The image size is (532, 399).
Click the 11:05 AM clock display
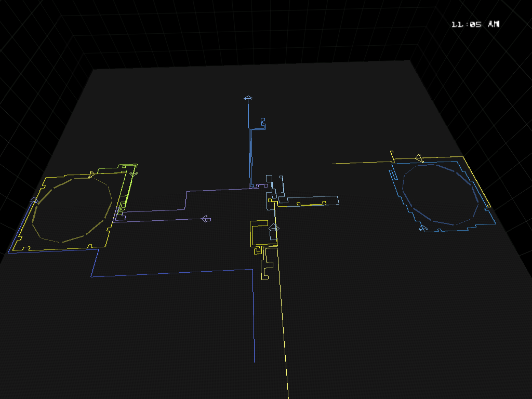[x=475, y=24]
